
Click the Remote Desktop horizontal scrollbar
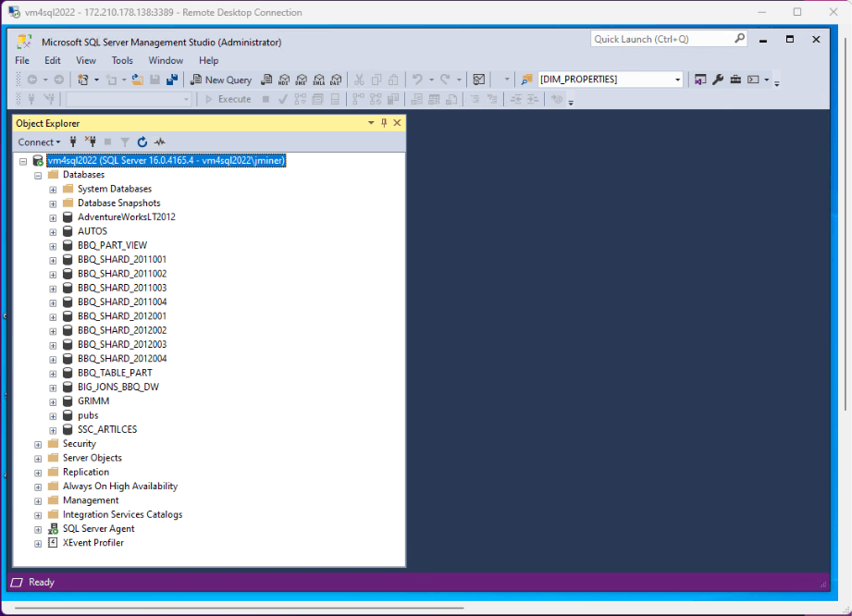click(x=239, y=608)
